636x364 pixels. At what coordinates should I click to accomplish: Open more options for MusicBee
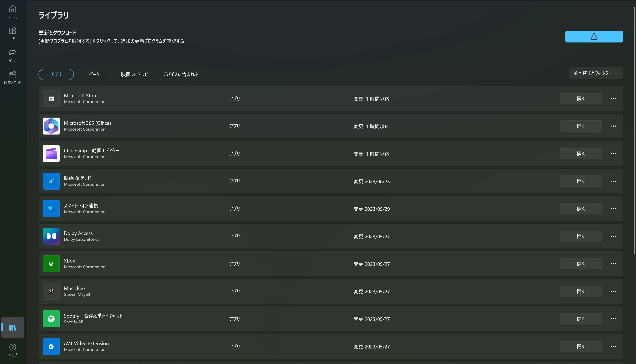point(613,291)
